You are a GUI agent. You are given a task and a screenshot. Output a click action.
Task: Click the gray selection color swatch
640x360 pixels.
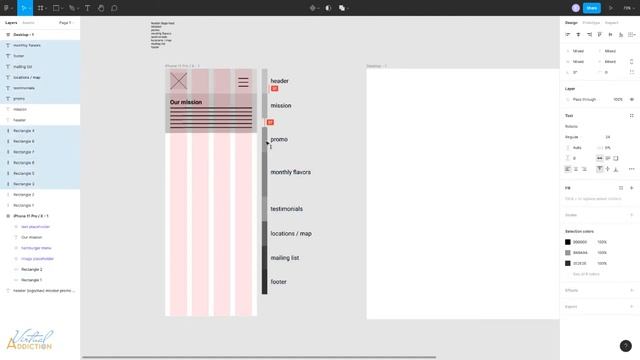[567, 253]
